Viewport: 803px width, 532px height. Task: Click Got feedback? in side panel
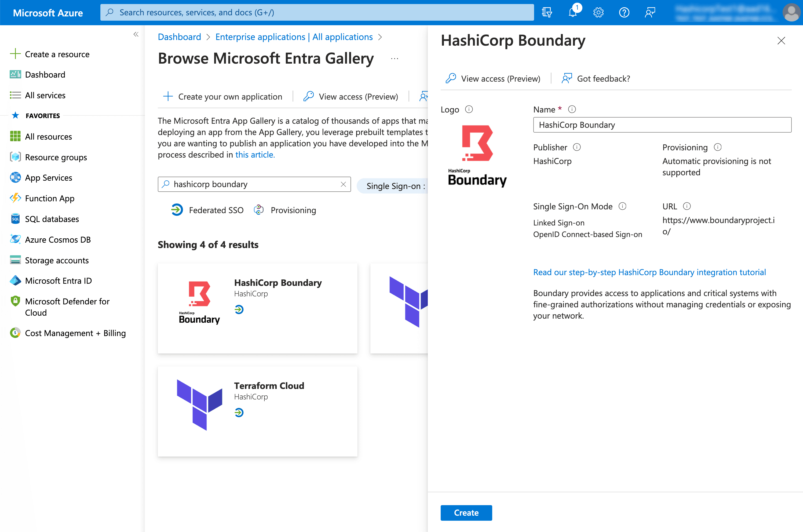point(596,78)
